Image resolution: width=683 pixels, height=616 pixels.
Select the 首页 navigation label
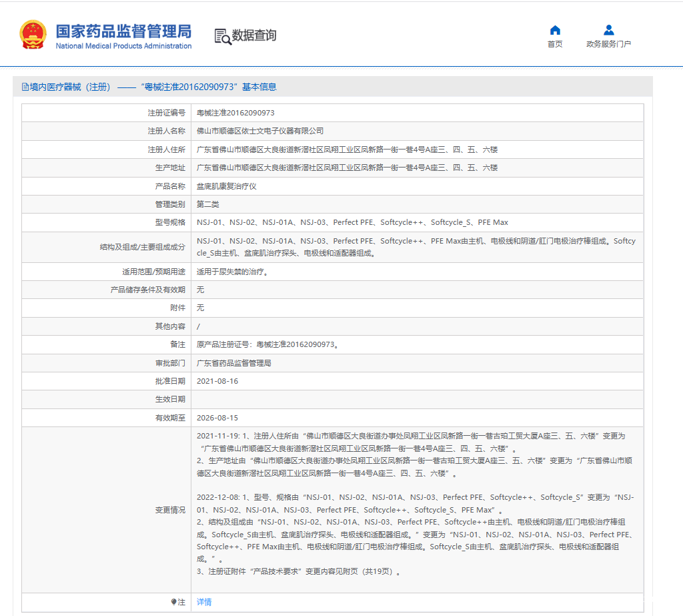(555, 44)
